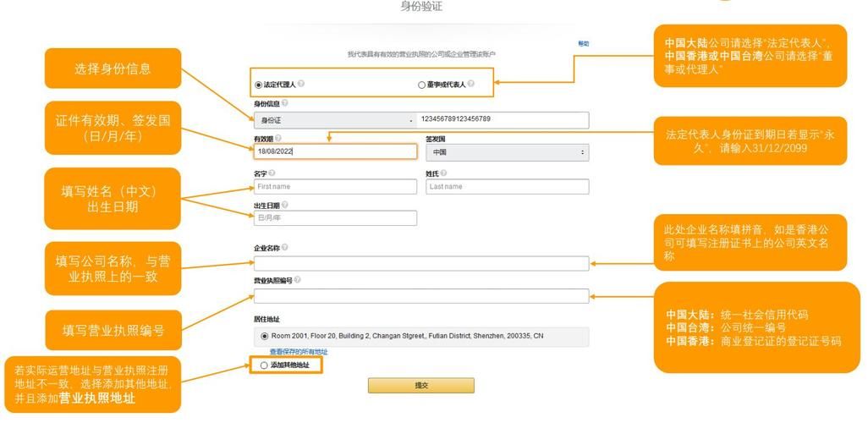
Task: Click help icon beside 身份信息 label
Action: click(284, 103)
